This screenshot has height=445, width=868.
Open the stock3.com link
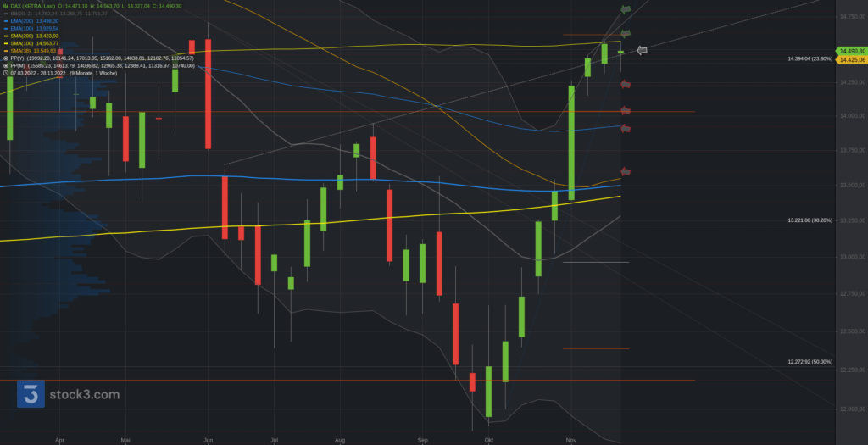pos(84,394)
